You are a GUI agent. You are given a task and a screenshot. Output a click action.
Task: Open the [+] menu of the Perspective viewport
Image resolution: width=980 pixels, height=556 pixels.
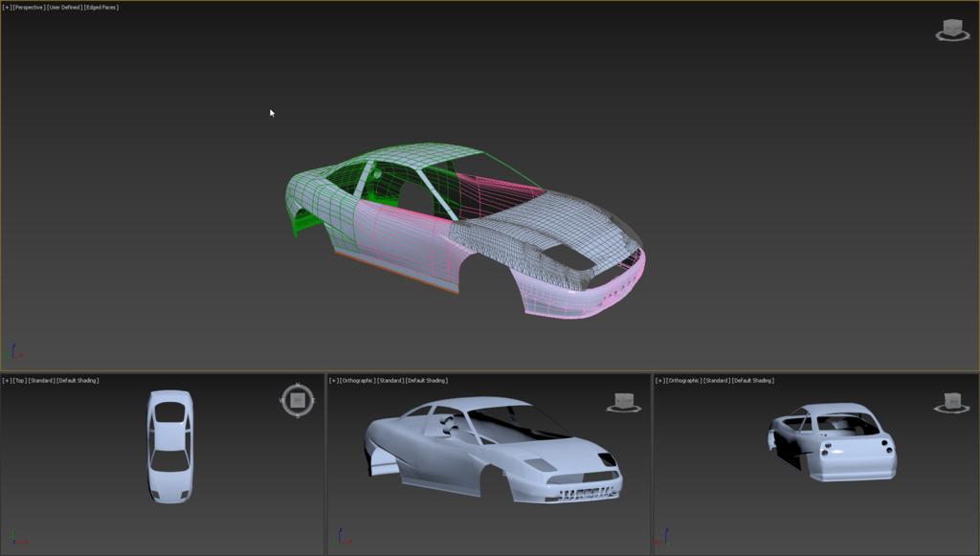pos(7,7)
